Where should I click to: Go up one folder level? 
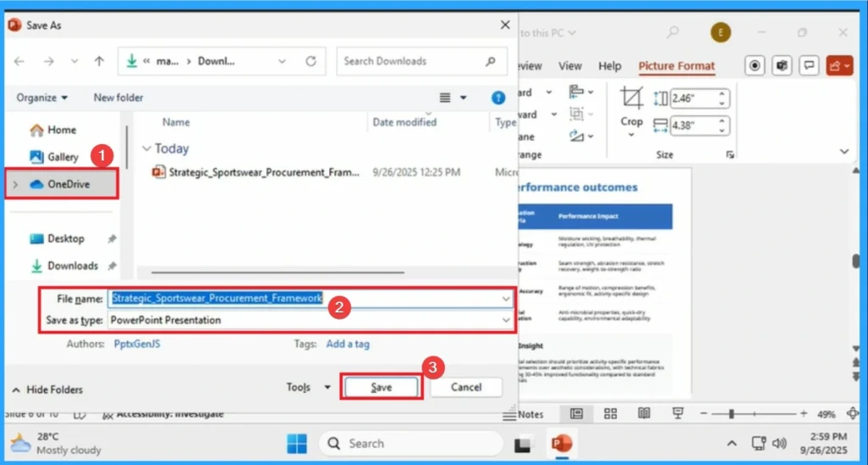pos(99,61)
